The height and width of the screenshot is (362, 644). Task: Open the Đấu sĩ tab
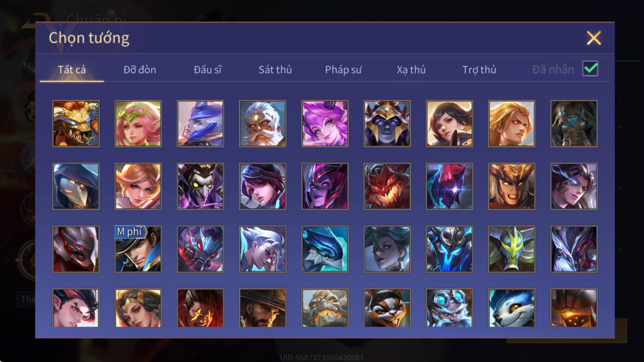click(208, 70)
